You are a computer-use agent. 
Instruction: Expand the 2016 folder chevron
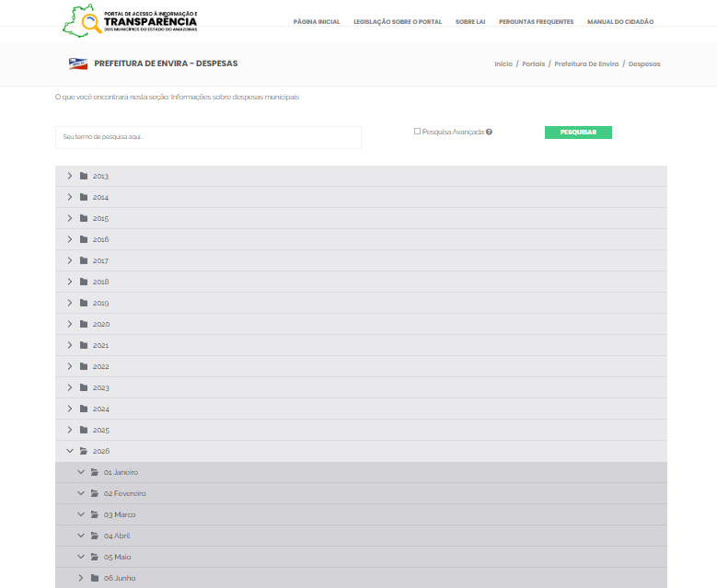click(x=70, y=239)
